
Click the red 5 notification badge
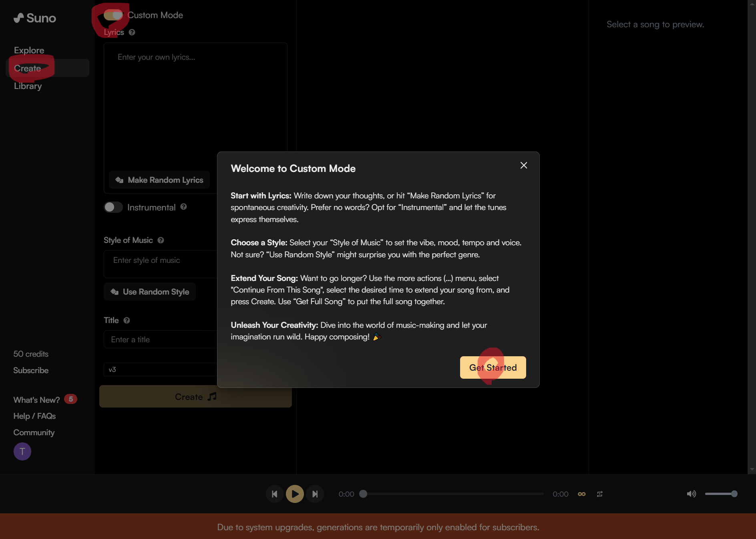point(70,399)
